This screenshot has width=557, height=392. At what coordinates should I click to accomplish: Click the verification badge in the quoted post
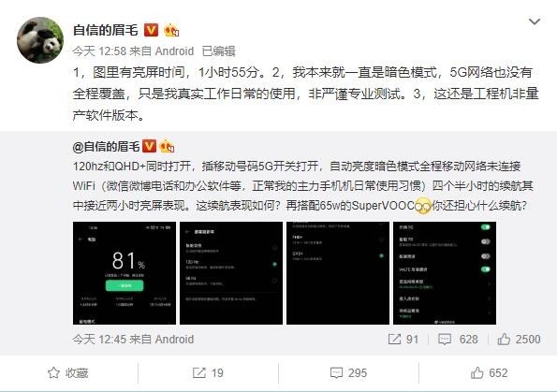pyautogui.click(x=149, y=146)
